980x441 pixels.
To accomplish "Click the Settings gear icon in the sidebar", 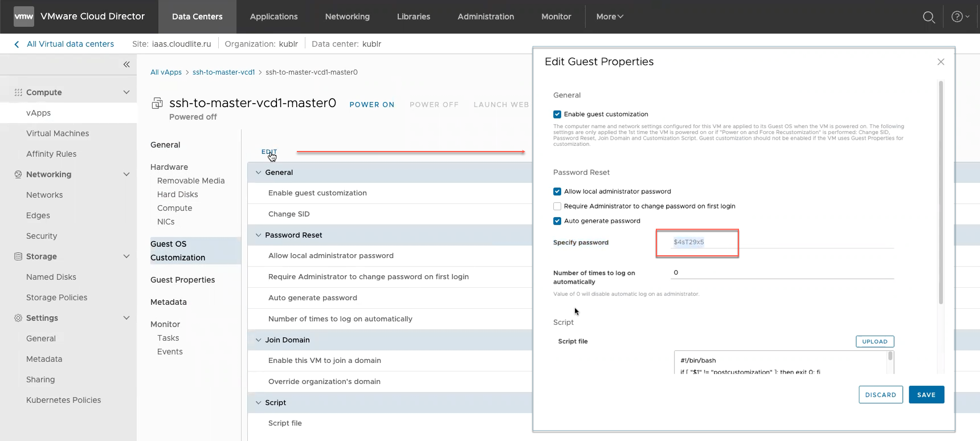I will pos(18,318).
